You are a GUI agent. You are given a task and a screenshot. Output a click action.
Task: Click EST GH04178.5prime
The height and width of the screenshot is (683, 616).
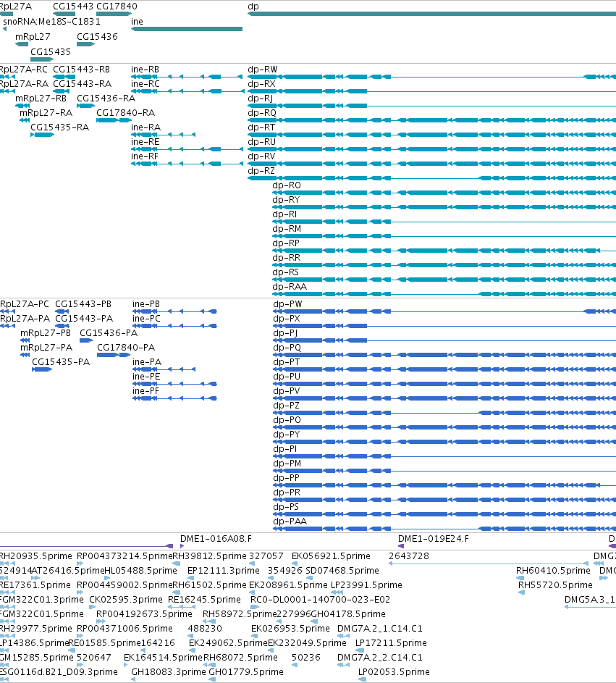coord(314,621)
